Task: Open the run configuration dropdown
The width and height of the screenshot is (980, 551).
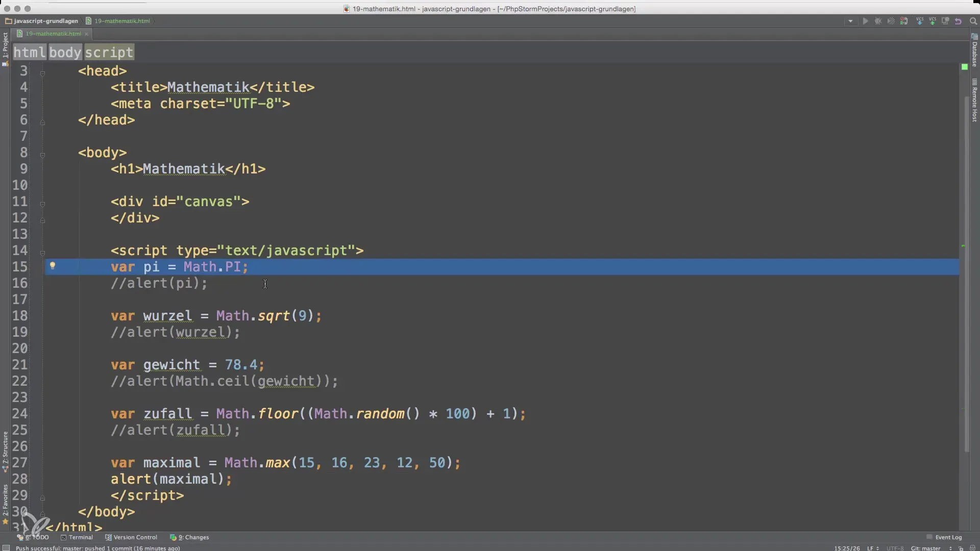Action: click(x=850, y=21)
